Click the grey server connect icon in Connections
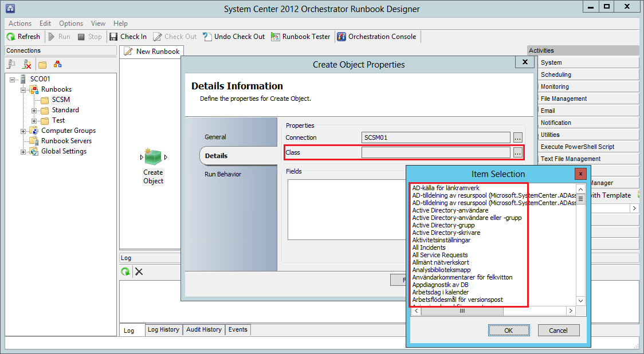The height and width of the screenshot is (354, 644). point(11,64)
